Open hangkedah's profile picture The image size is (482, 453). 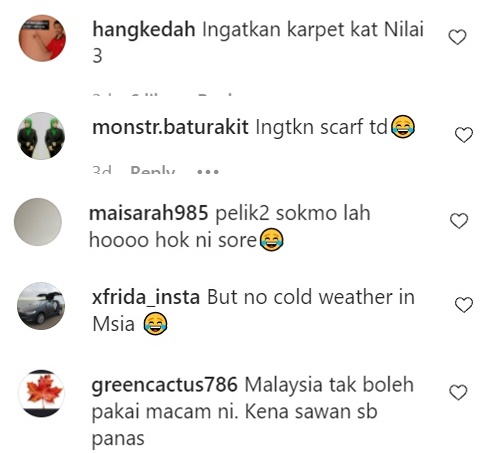[x=42, y=38]
